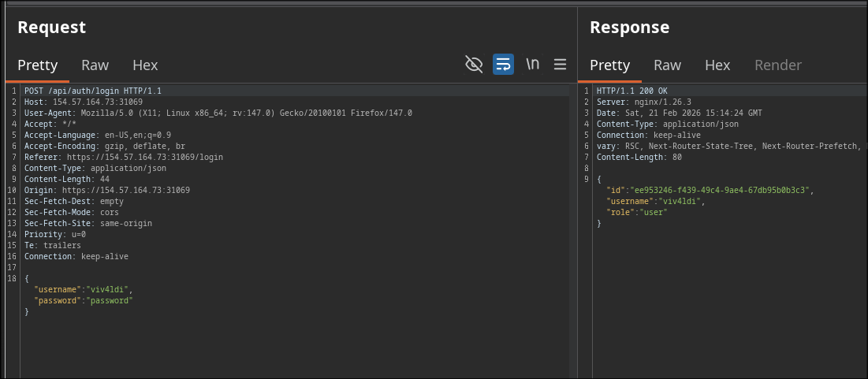Click the Sec-Fetch-Site: same-origin line

(88, 224)
